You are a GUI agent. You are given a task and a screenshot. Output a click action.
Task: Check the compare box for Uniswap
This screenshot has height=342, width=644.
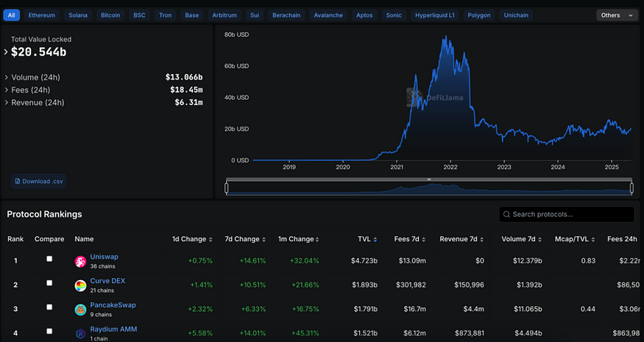click(49, 259)
